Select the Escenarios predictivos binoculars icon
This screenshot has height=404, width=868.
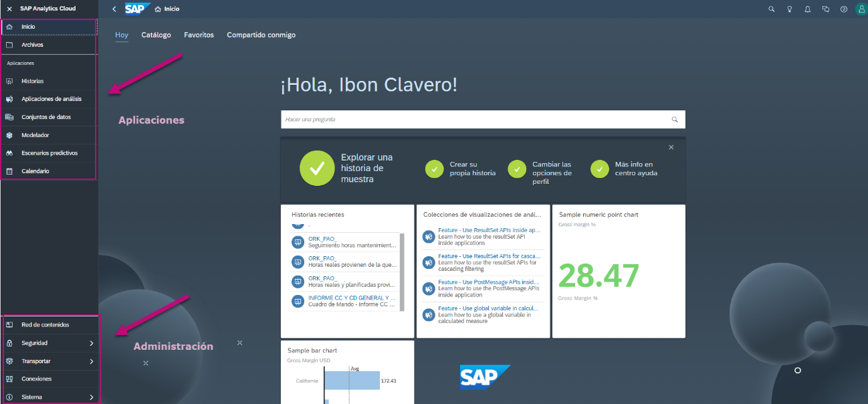(9, 153)
